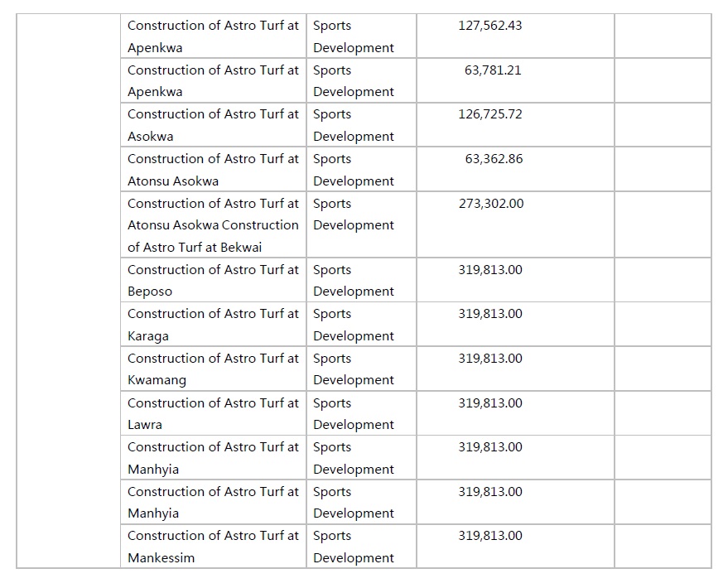This screenshot has width=728, height=588.
Task: Click the 319,813.00 amount in the Lawra row
Action: [x=490, y=403]
